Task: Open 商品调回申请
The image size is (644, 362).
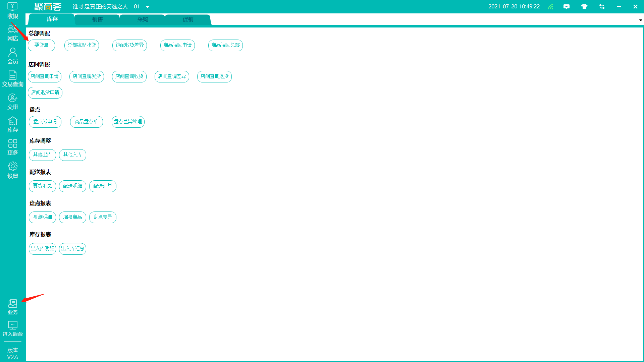Action: point(177,45)
